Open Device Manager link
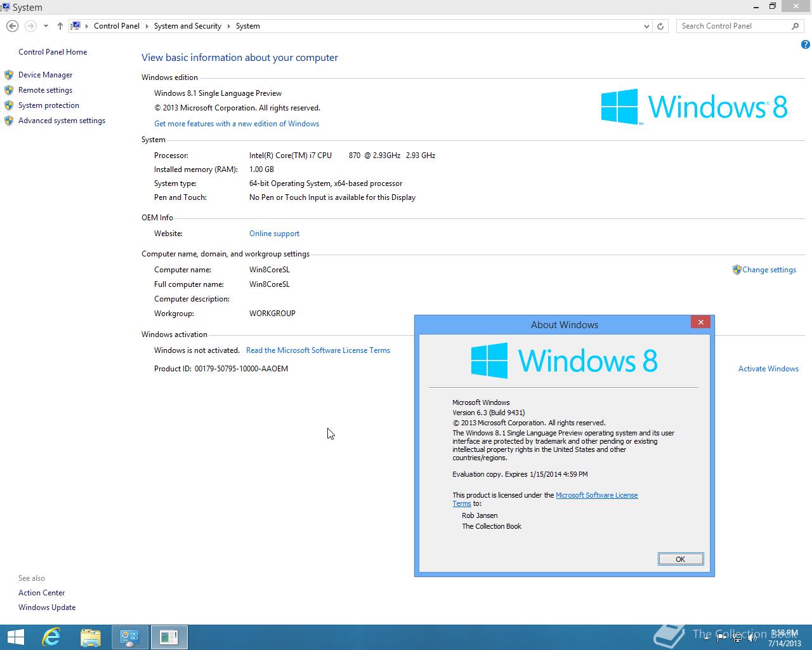The image size is (812, 650). click(46, 75)
